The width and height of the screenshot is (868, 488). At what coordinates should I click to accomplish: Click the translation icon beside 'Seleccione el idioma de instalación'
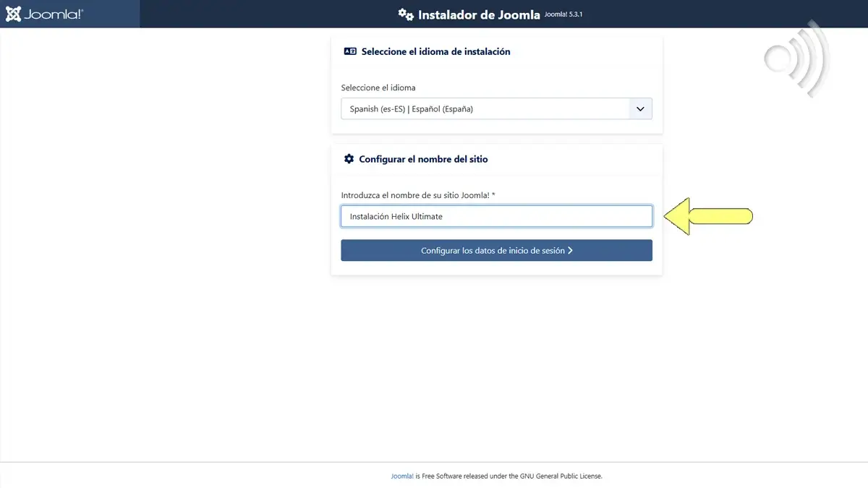350,51
